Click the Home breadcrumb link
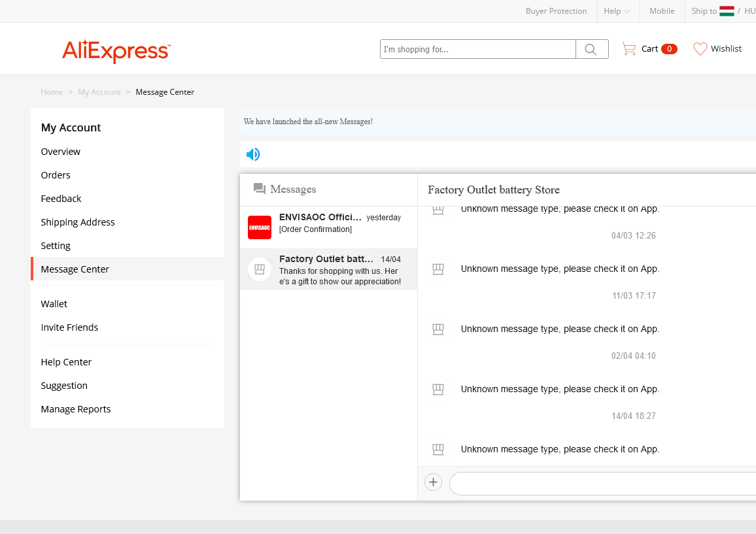 [52, 92]
